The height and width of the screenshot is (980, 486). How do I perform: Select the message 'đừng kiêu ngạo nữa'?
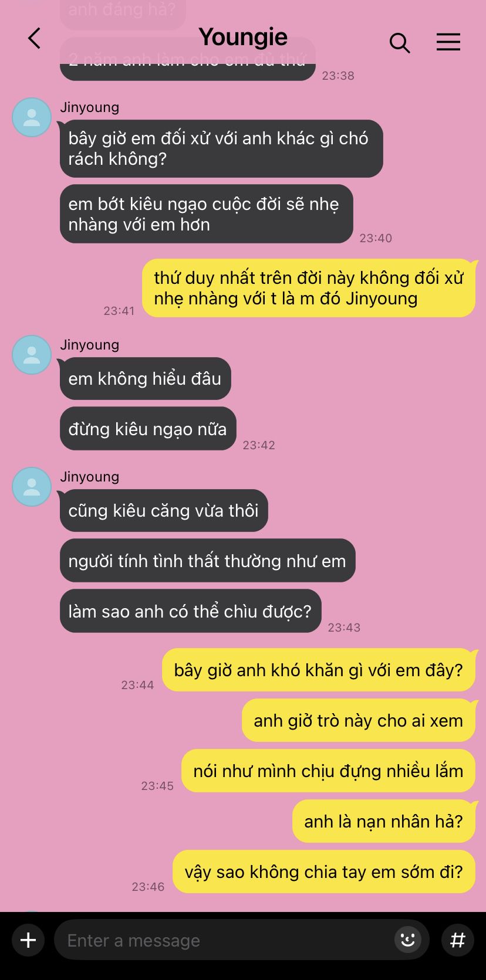click(148, 429)
